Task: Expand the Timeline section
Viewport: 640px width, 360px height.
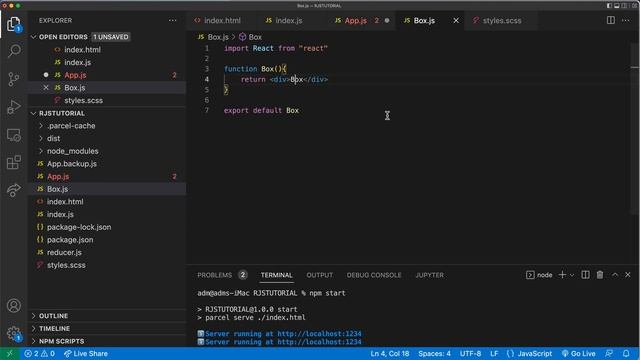Action: coord(107,329)
